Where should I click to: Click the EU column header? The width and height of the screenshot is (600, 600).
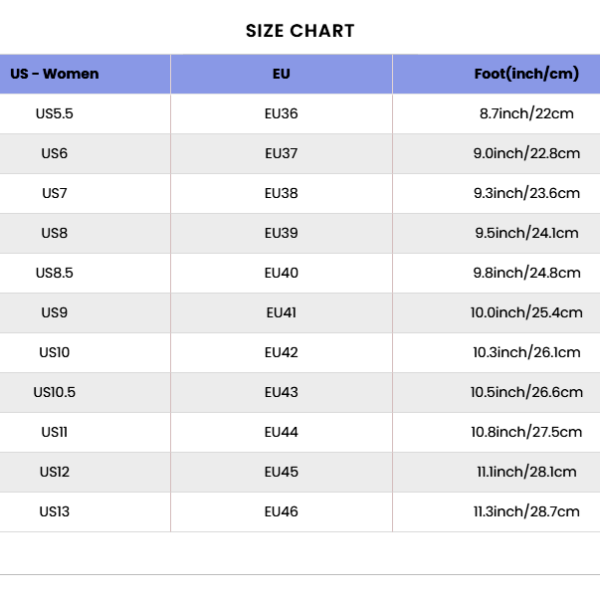pos(281,74)
